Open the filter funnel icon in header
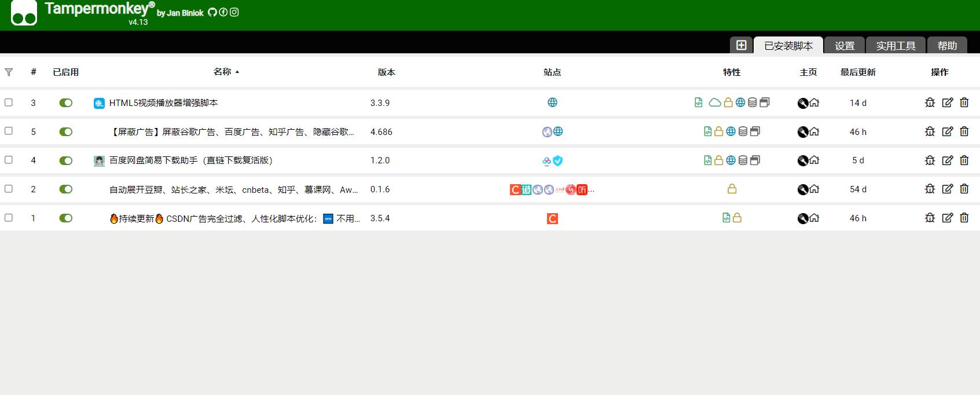 9,72
